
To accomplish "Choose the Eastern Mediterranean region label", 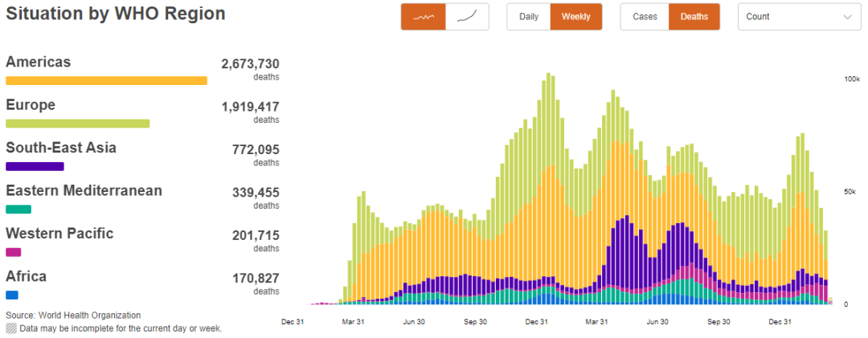I will pyautogui.click(x=84, y=190).
